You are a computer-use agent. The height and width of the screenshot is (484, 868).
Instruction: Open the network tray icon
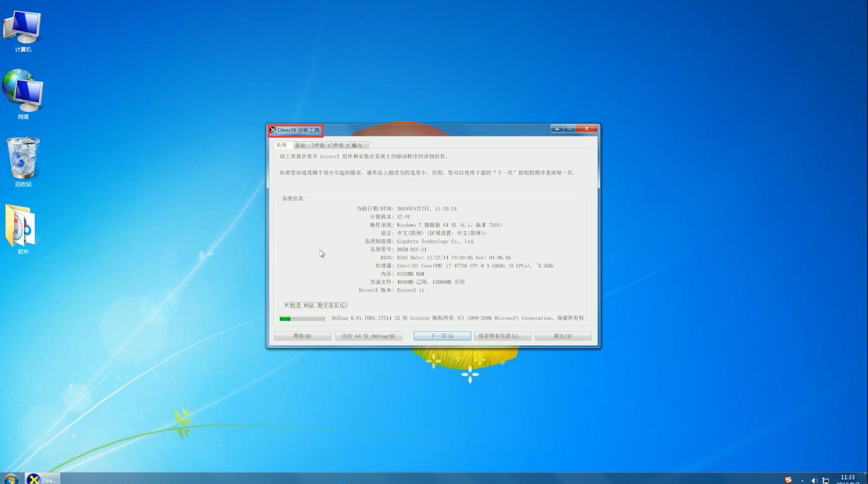[x=825, y=480]
